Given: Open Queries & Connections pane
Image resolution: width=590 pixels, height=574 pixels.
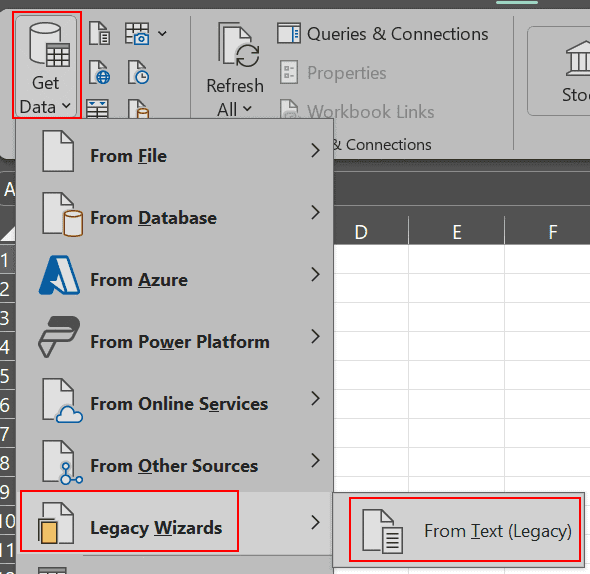Looking at the screenshot, I should [x=383, y=34].
